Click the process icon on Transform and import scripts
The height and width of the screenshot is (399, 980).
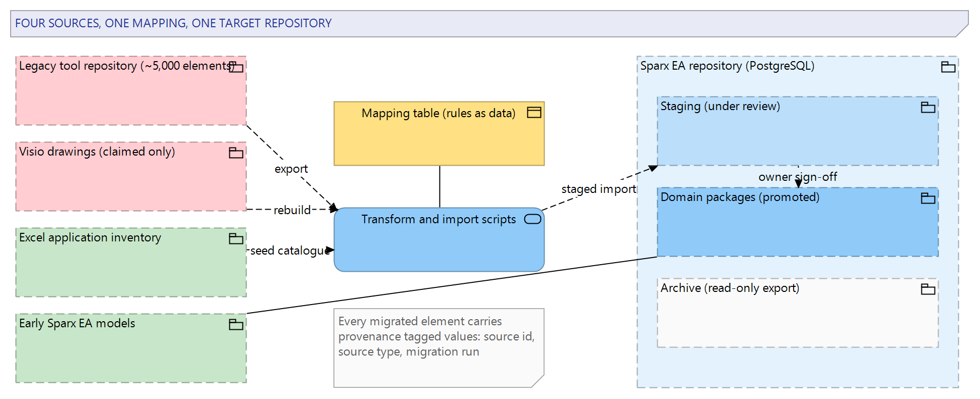coord(533,219)
